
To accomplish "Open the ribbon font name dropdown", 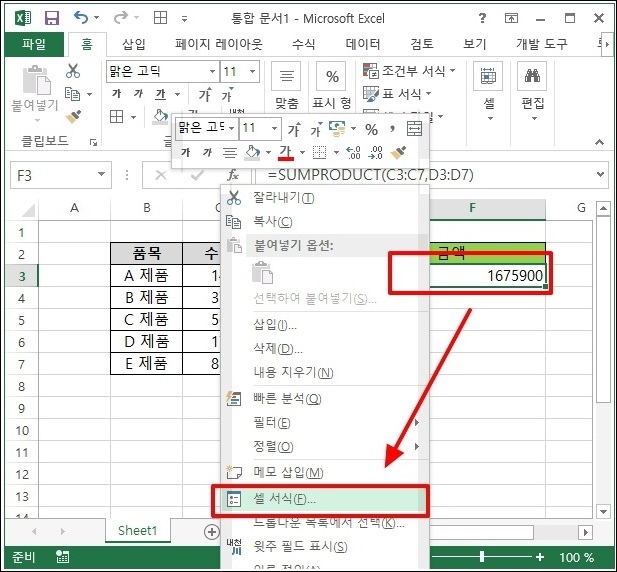I will pos(212,72).
